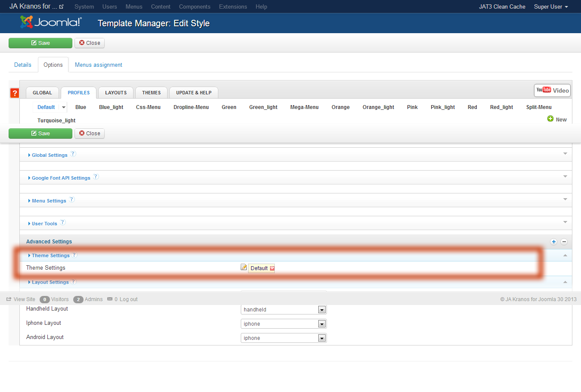
Task: Switch to the GLOBAL tab
Action: (x=42, y=93)
